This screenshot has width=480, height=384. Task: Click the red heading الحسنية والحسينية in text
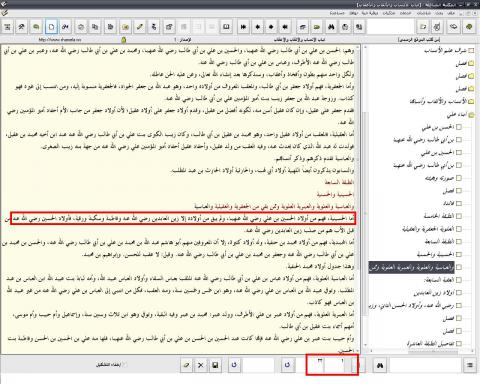pyautogui.click(x=335, y=194)
